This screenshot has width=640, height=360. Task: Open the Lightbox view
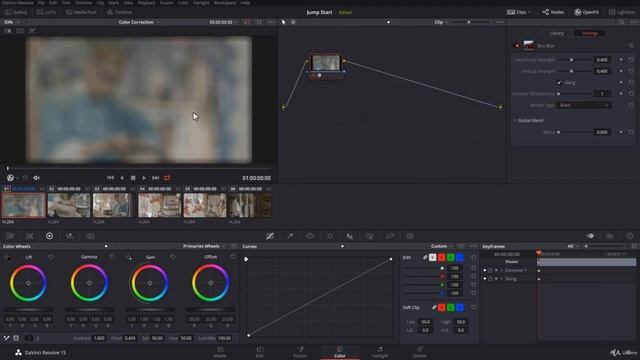click(623, 12)
